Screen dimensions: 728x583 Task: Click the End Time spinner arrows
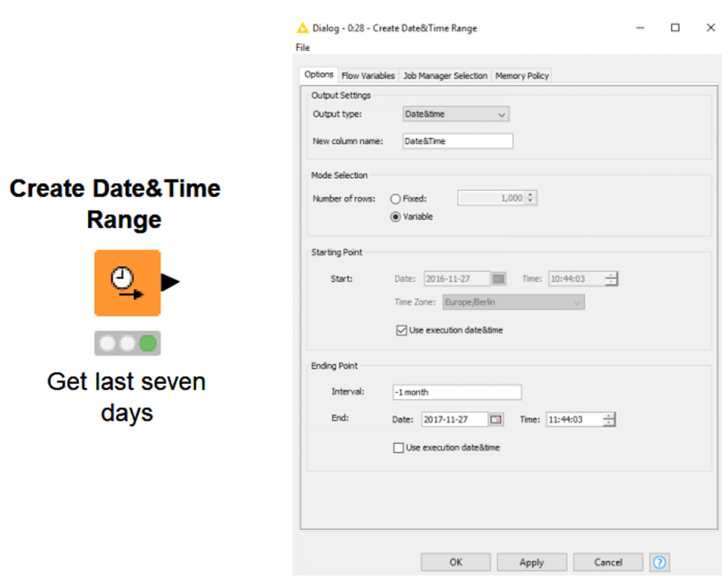pos(609,419)
